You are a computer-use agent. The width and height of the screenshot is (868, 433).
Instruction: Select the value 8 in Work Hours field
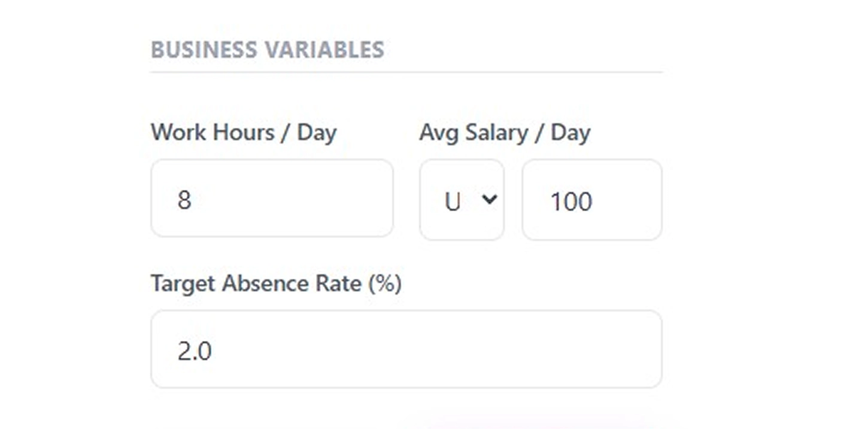[186, 199]
